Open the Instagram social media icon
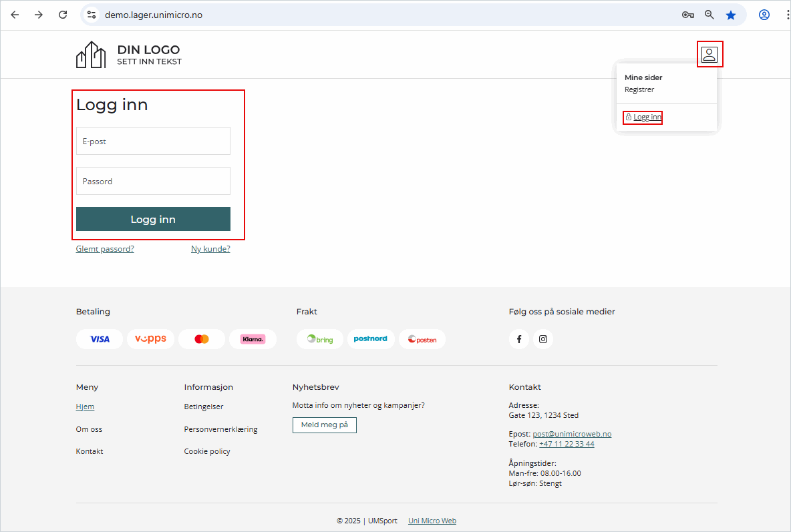The height and width of the screenshot is (532, 791). [543, 339]
